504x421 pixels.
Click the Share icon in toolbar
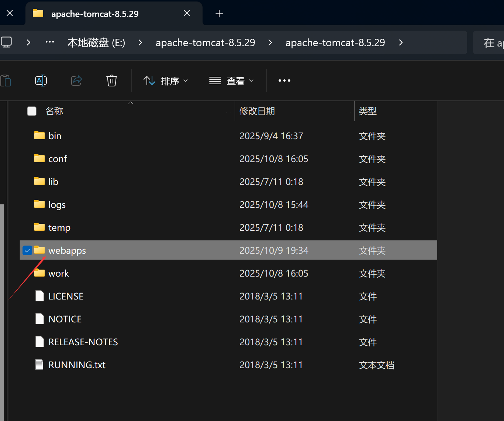pos(76,81)
